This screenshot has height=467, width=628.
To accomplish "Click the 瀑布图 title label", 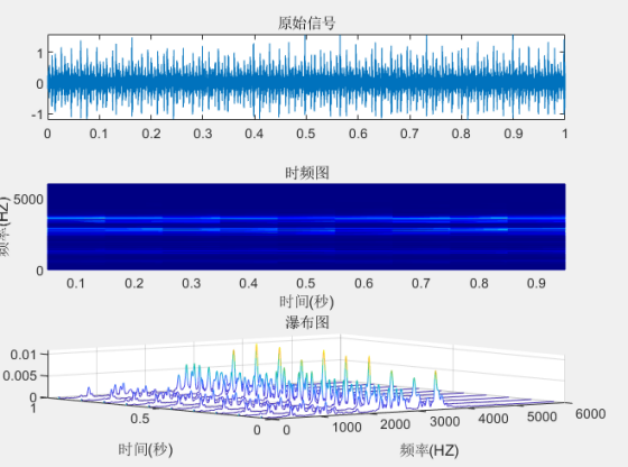I will [x=306, y=321].
